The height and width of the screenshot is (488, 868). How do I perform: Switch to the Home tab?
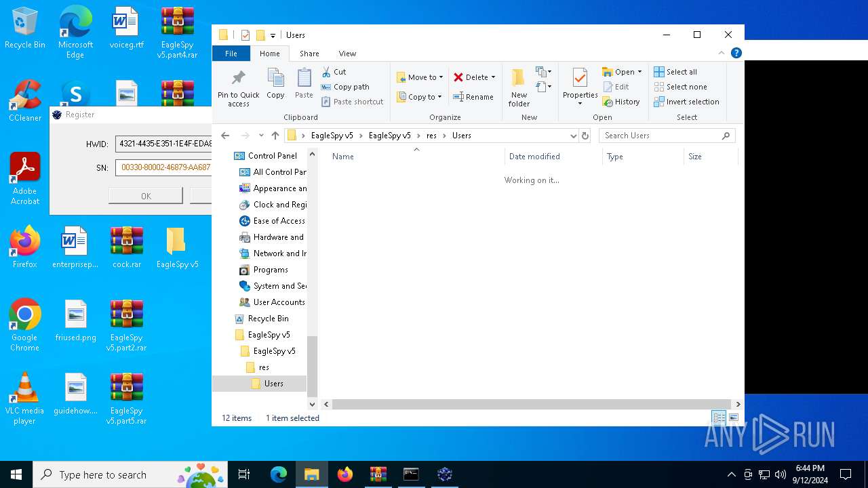click(x=269, y=54)
